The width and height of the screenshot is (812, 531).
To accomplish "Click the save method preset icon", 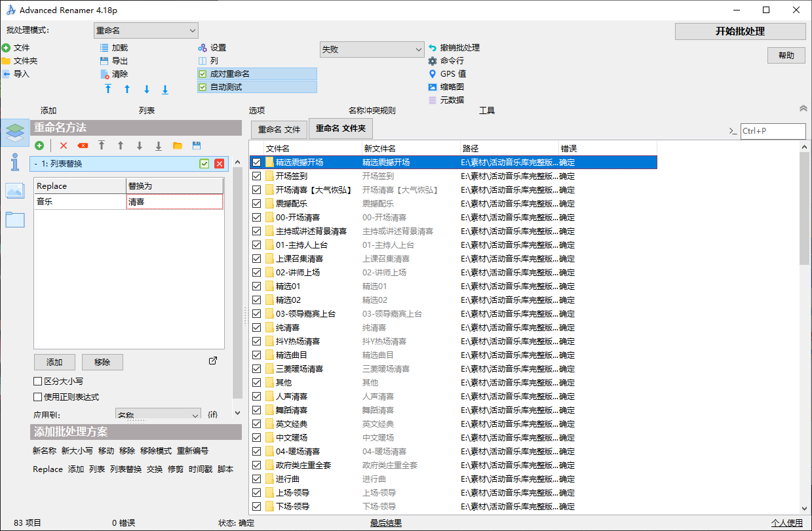I will (196, 146).
